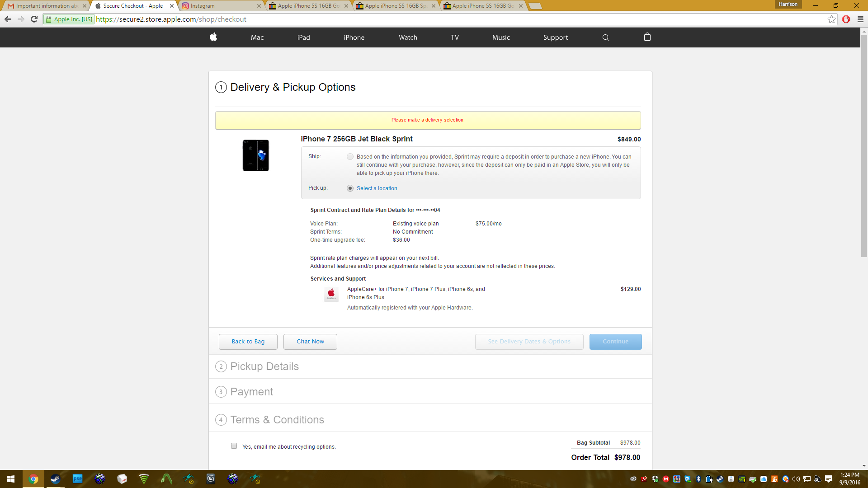Viewport: 868px width, 488px height.
Task: Click the Select a location link
Action: [x=377, y=188]
